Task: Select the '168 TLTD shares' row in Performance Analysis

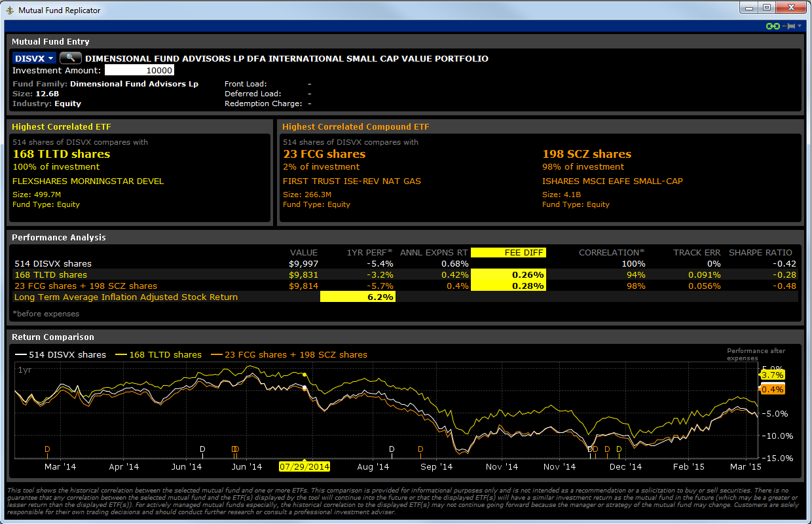Action: (x=405, y=275)
